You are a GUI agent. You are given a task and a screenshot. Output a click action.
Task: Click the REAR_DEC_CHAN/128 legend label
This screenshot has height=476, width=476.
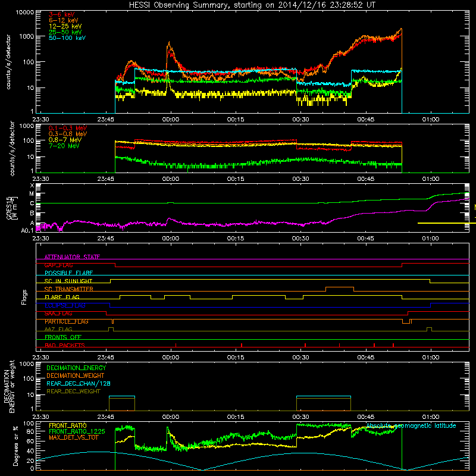(79, 383)
